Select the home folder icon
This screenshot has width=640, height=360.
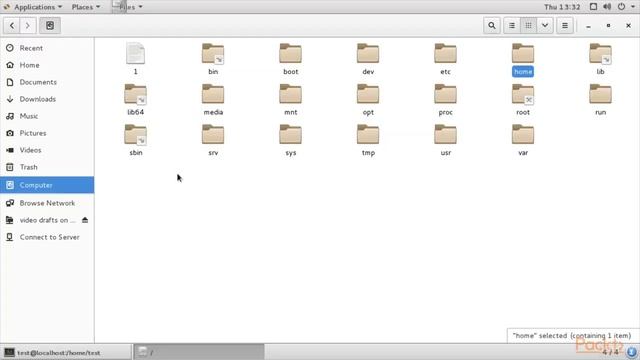coord(523,54)
